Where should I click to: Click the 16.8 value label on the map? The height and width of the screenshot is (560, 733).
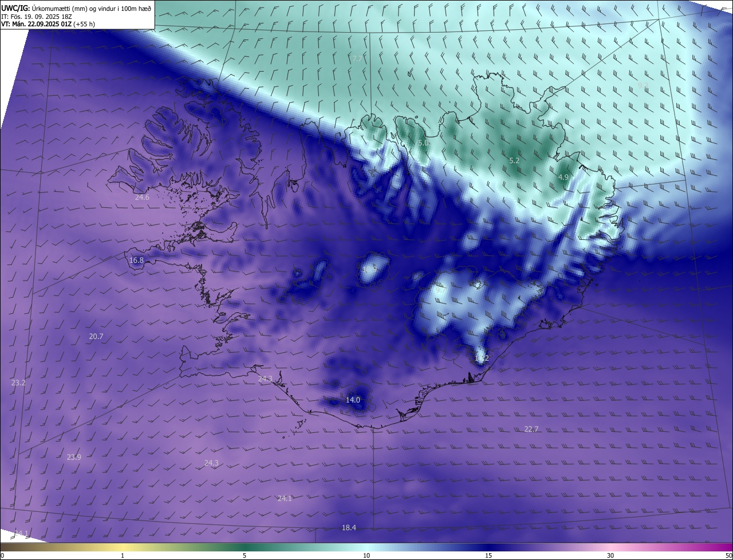[x=136, y=261]
